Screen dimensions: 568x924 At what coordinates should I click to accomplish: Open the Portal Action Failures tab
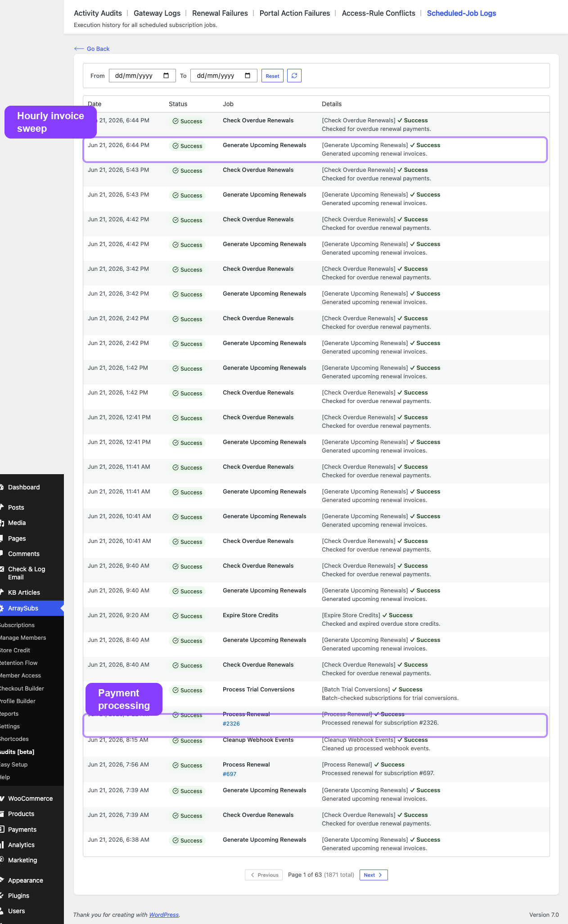pyautogui.click(x=295, y=13)
